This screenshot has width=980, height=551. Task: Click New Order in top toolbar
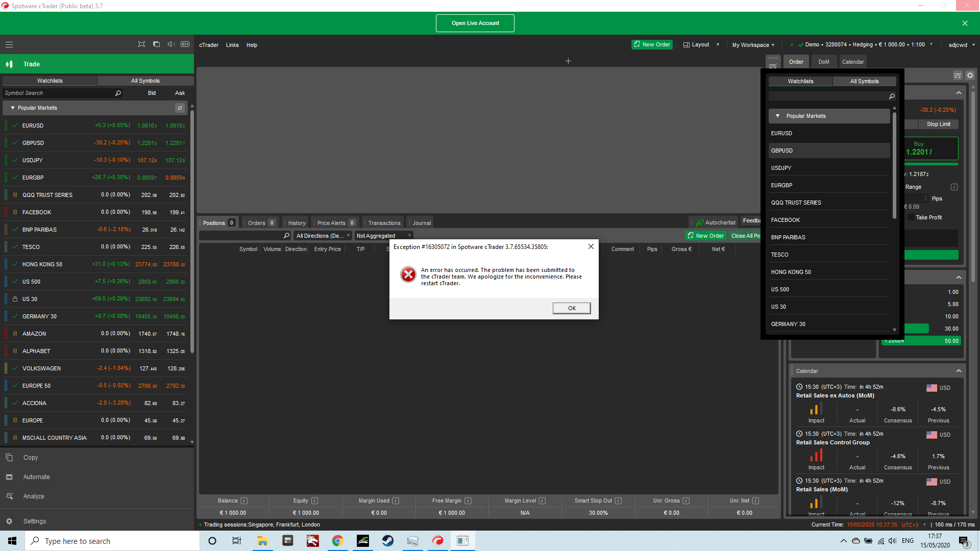[x=652, y=44]
